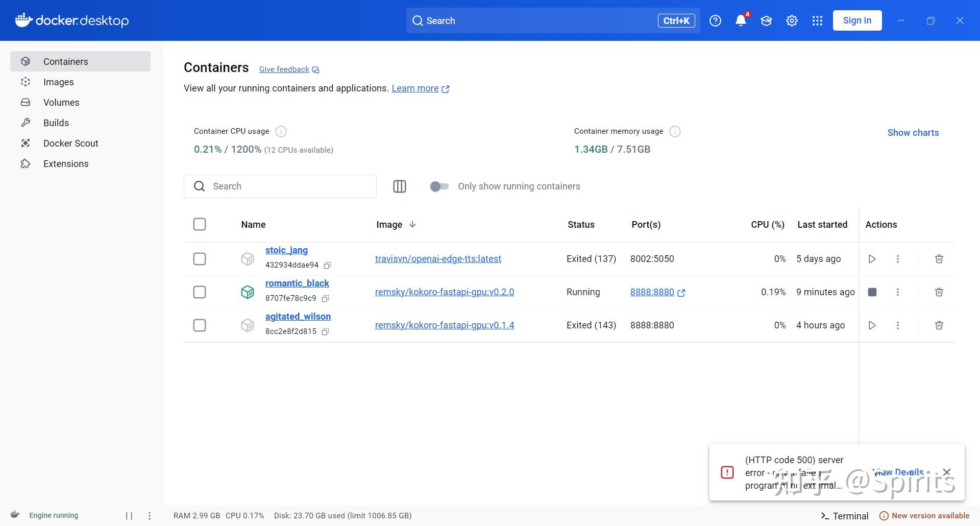
Task: Sort containers by the Image column arrow
Action: (x=412, y=224)
